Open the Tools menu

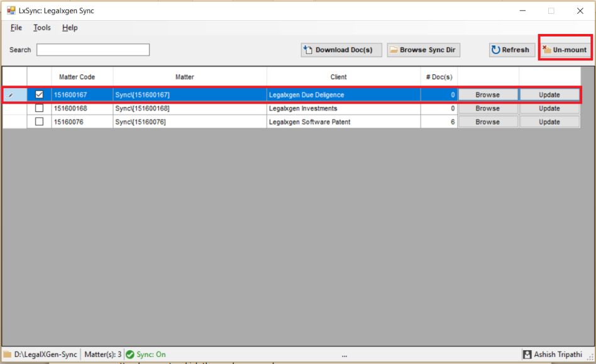(x=42, y=28)
